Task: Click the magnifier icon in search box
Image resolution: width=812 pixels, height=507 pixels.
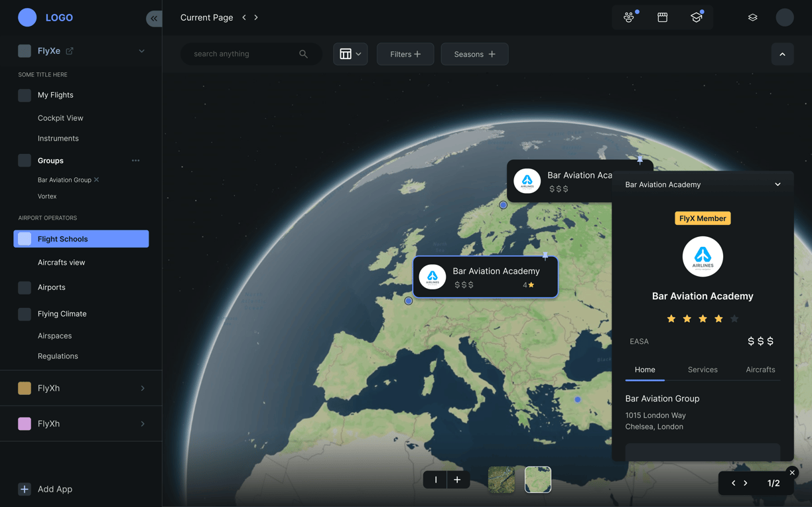Action: [x=303, y=54]
